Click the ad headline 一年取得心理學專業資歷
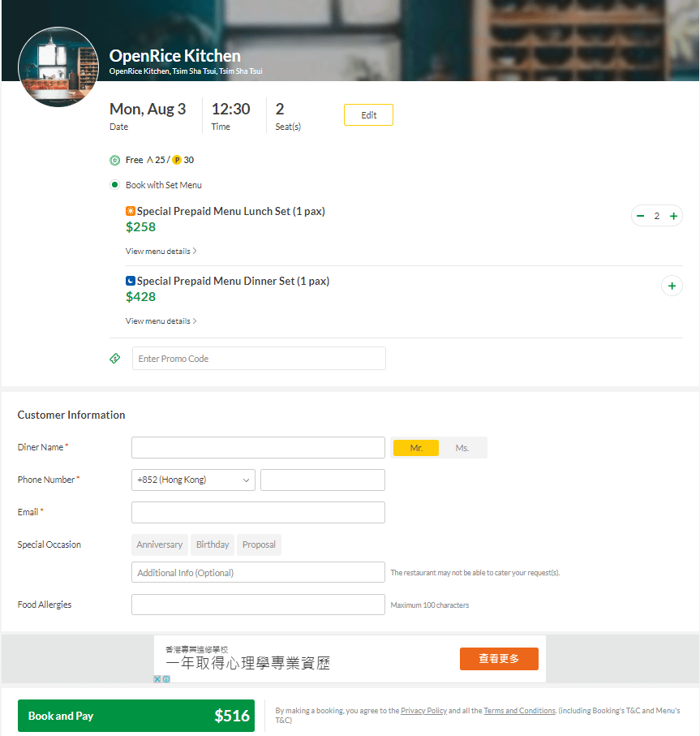The width and height of the screenshot is (700, 736). (248, 663)
